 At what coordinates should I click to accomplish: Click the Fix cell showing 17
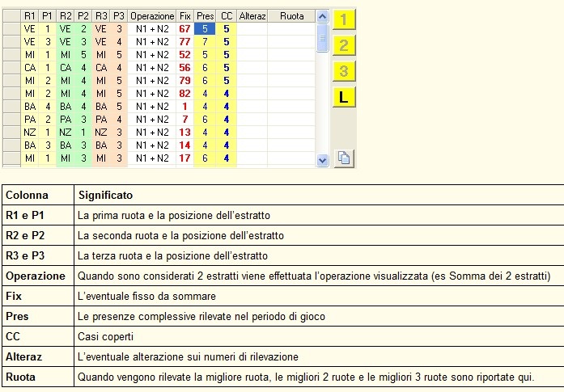pos(185,158)
